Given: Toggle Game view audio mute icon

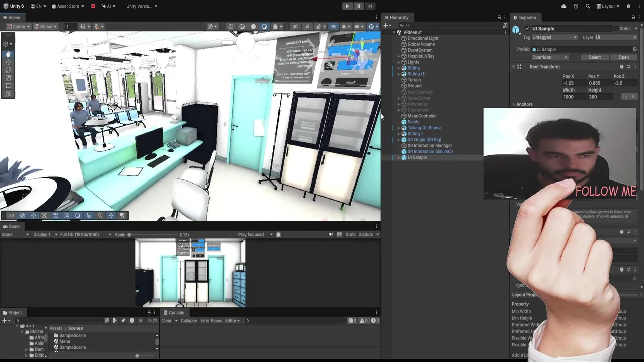Looking at the screenshot, I should click(x=331, y=234).
